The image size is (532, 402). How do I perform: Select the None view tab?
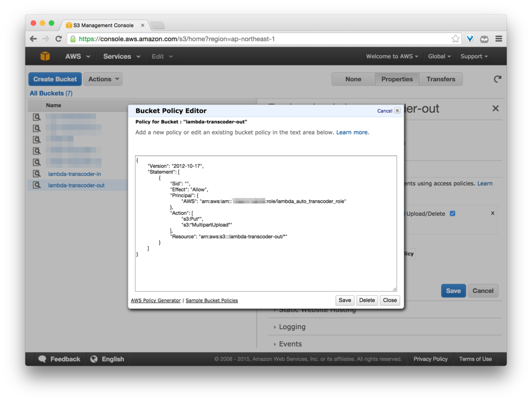pos(353,79)
